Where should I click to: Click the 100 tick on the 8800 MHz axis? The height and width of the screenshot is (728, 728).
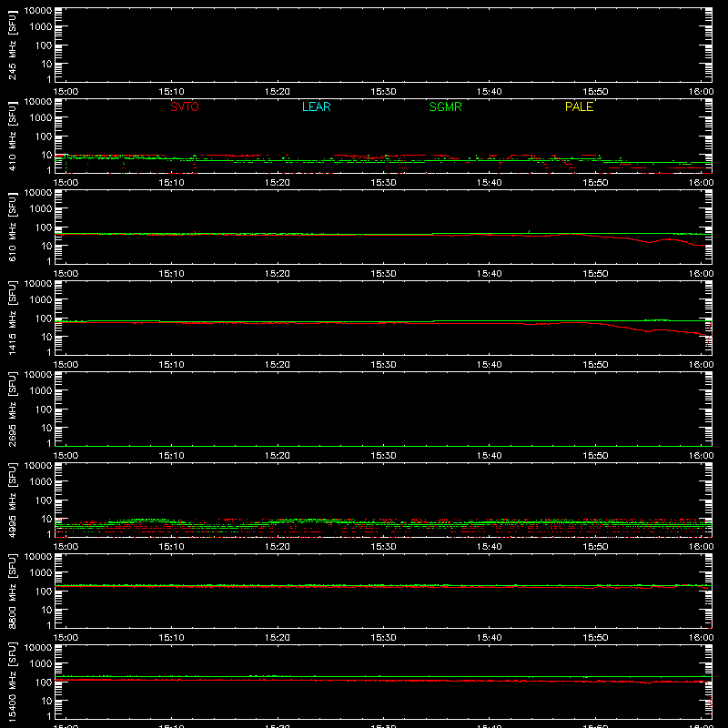click(45, 591)
